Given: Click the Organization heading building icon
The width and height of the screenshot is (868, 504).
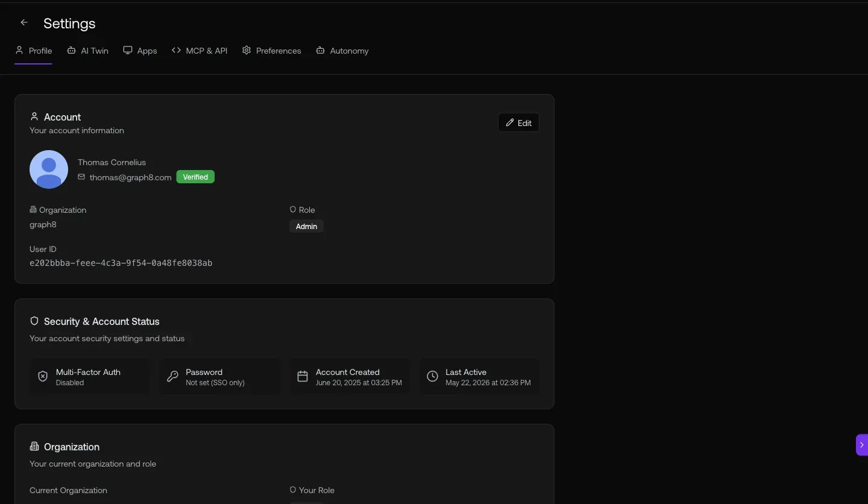Looking at the screenshot, I should pyautogui.click(x=34, y=446).
